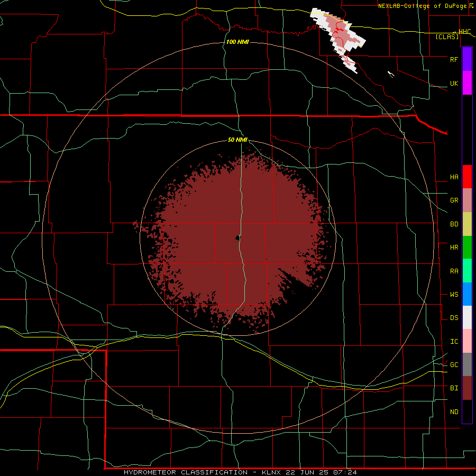Click the GC legend label
This screenshot has width=476, height=476.
454,365
